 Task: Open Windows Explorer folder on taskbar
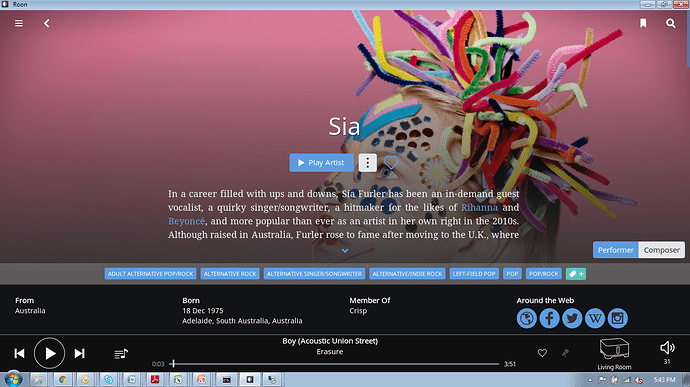39,380
